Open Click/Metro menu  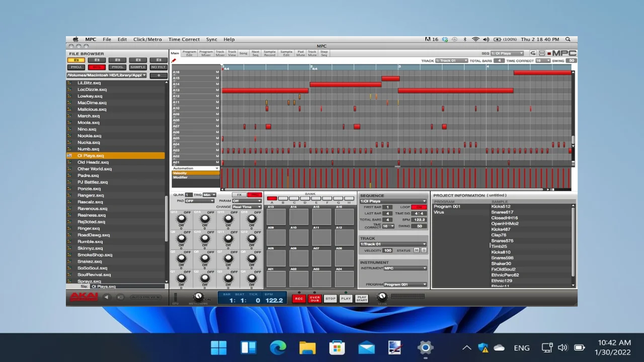[147, 39]
